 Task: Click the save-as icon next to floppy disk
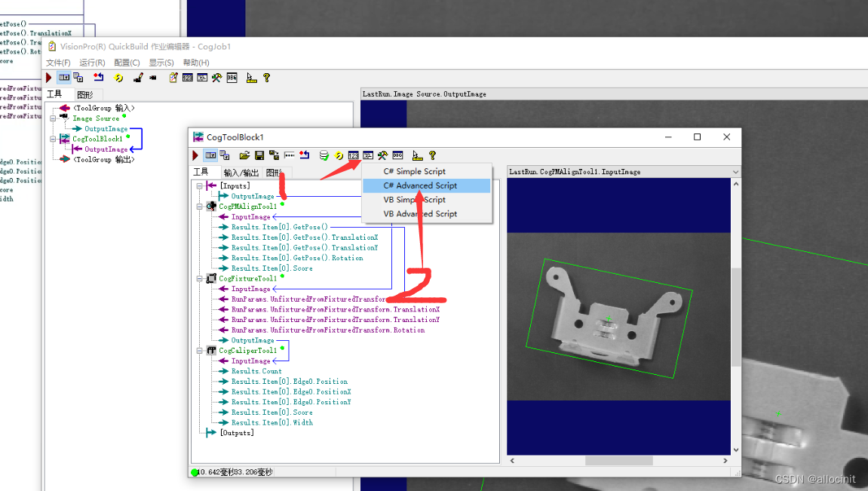click(274, 155)
